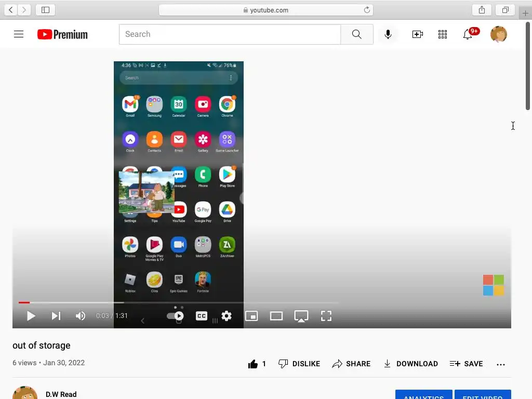Switch to theater mode
The height and width of the screenshot is (399, 532).
[276, 316]
